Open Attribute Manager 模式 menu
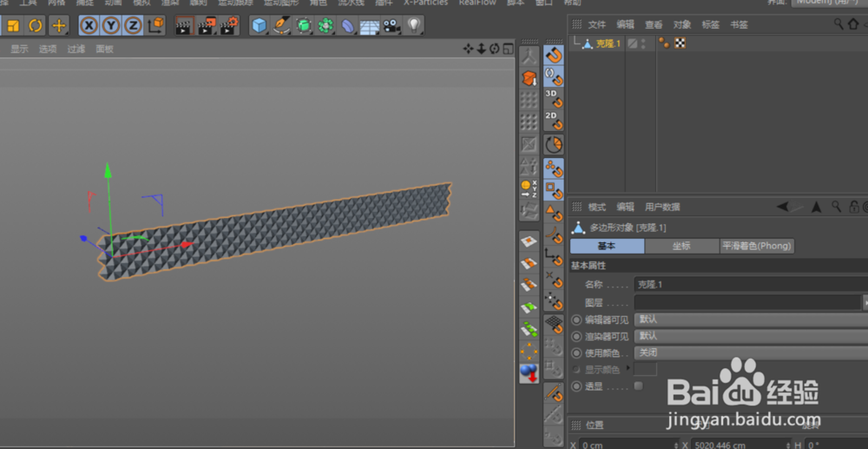868x449 pixels. 597,207
